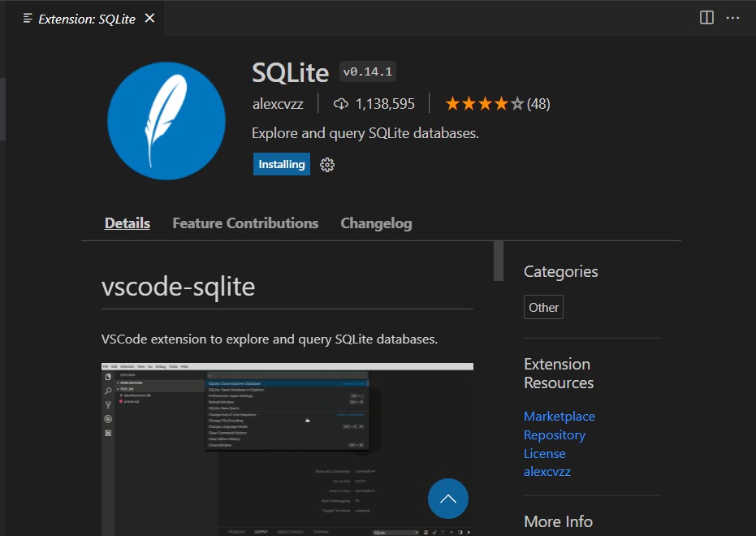Screen dimensions: 756x536
Task: Open the editor more actions ellipsis icon
Action: [732, 18]
